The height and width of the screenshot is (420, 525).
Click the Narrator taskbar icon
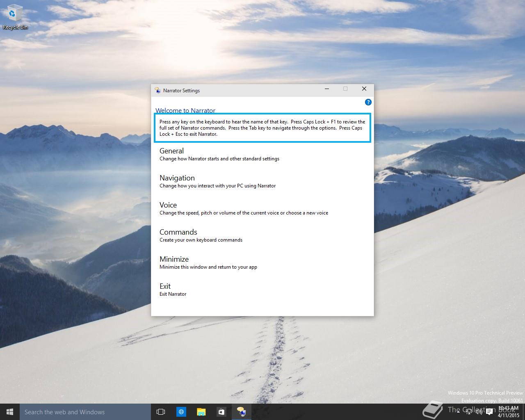click(241, 412)
